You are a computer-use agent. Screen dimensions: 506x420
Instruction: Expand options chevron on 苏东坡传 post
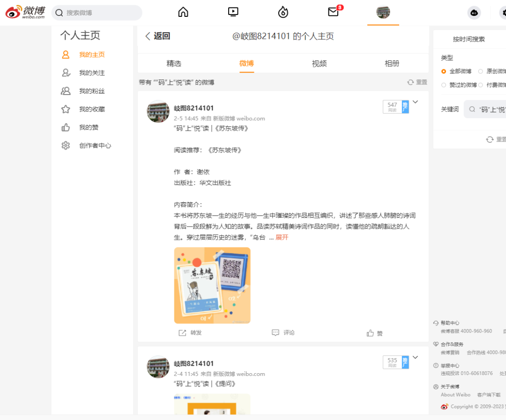point(415,102)
